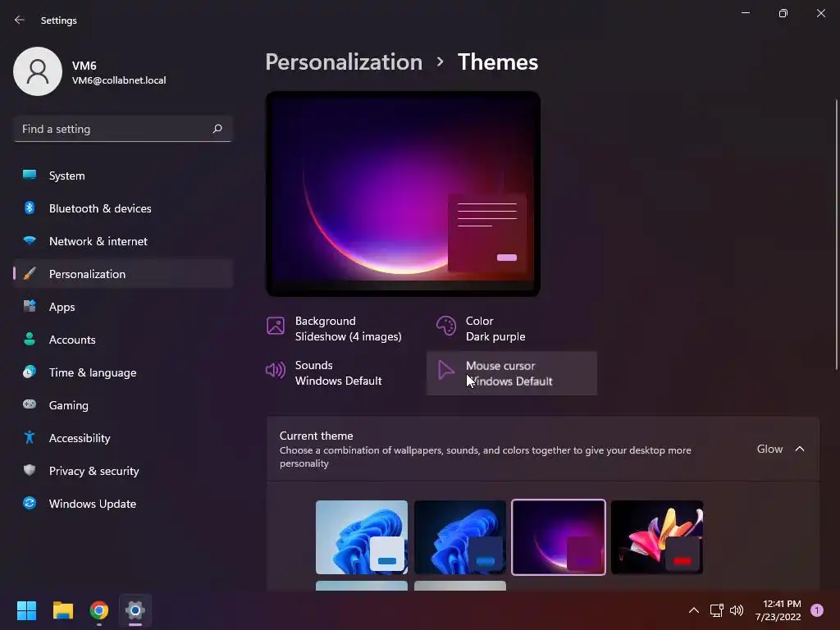Click the large theme preview image
Viewport: 840px width, 630px height.
pos(403,194)
